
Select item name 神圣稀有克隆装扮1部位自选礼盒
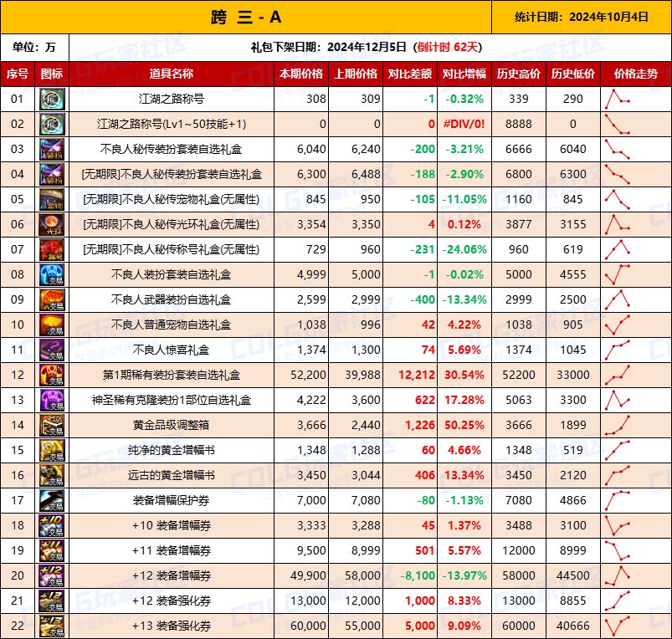tap(172, 400)
